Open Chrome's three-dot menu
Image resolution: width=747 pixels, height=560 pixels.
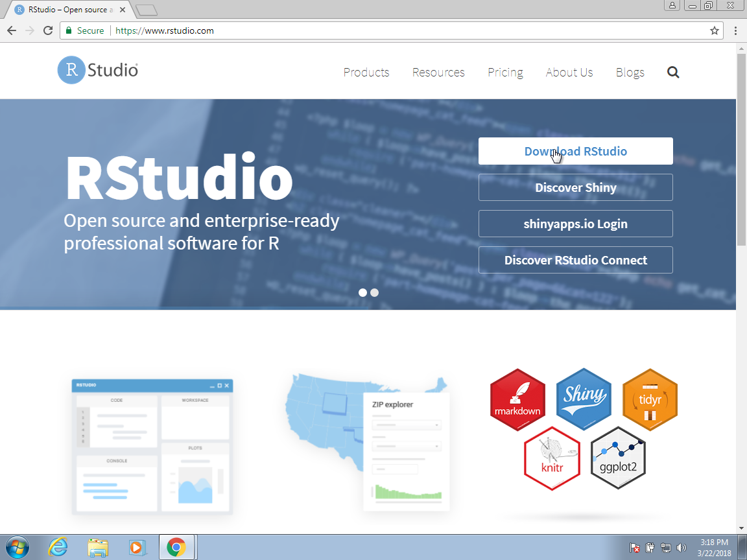[735, 30]
